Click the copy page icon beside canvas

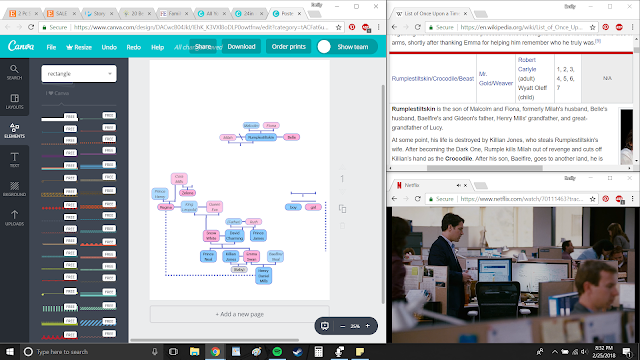(x=342, y=209)
